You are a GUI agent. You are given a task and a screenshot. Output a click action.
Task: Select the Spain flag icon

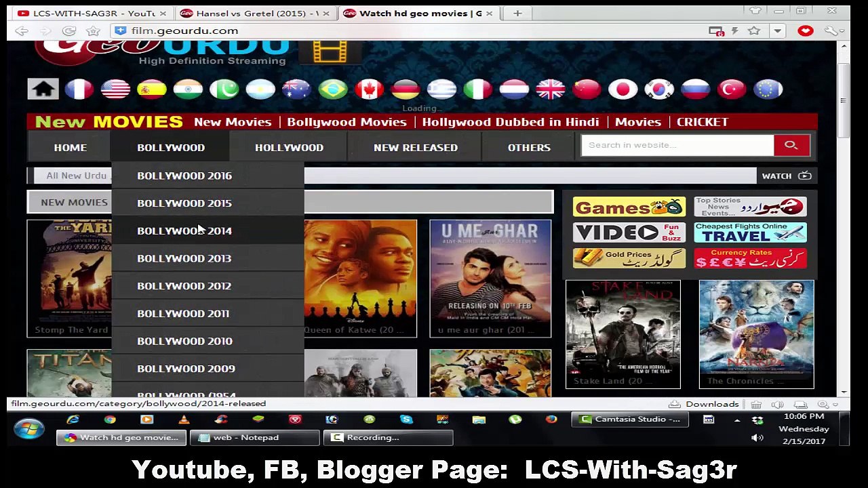(x=152, y=89)
